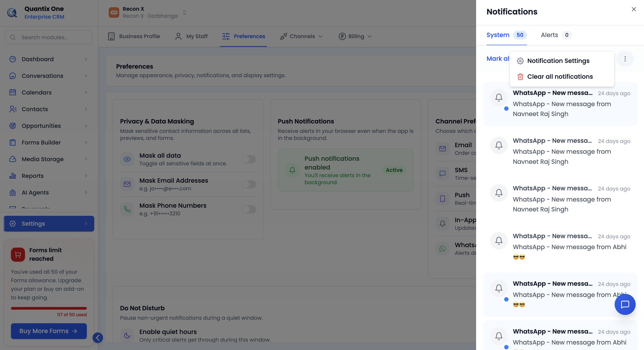
Task: Click the Reports bar chart icon
Action: [x=12, y=176]
